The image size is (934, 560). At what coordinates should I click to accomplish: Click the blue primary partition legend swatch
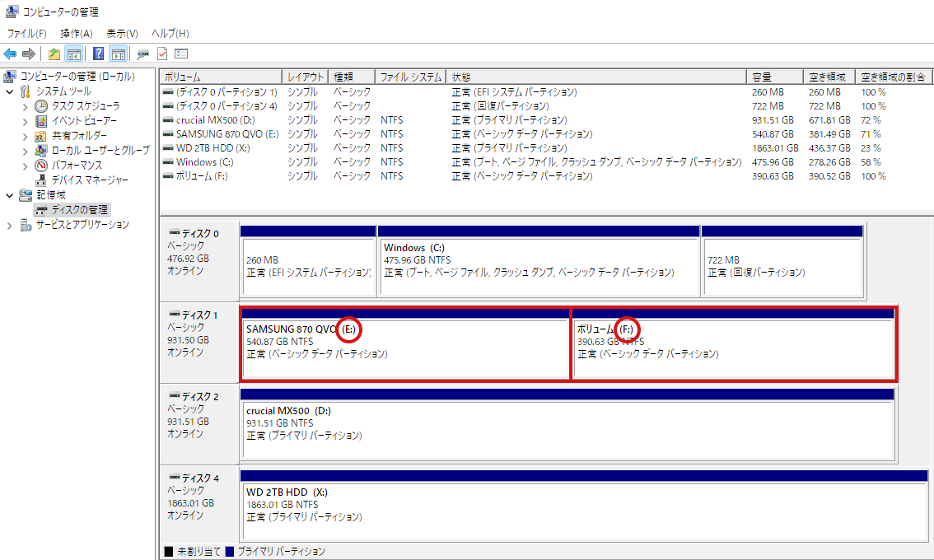(x=230, y=552)
